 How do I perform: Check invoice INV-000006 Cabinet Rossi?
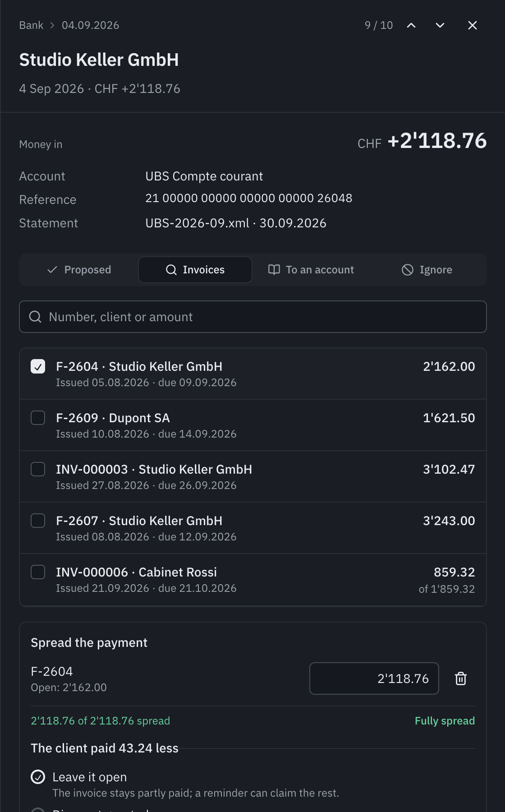pyautogui.click(x=38, y=572)
